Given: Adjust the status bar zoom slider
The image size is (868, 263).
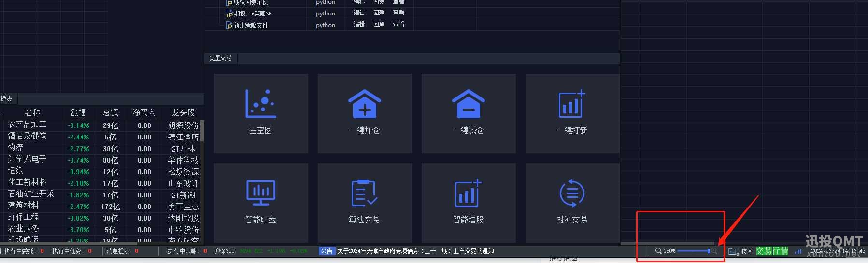Looking at the screenshot, I should (694, 251).
